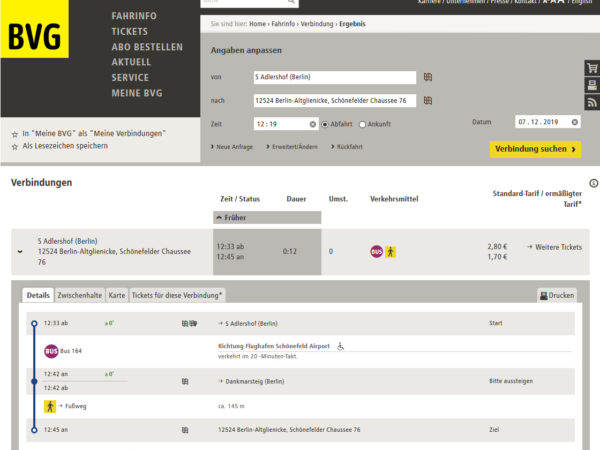Click the BVG logo
This screenshot has width=600, height=450.
(x=34, y=36)
